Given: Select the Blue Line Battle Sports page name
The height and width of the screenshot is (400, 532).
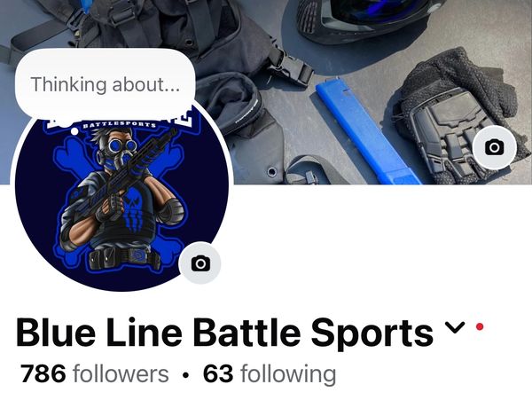Looking at the screenshot, I should [x=224, y=333].
